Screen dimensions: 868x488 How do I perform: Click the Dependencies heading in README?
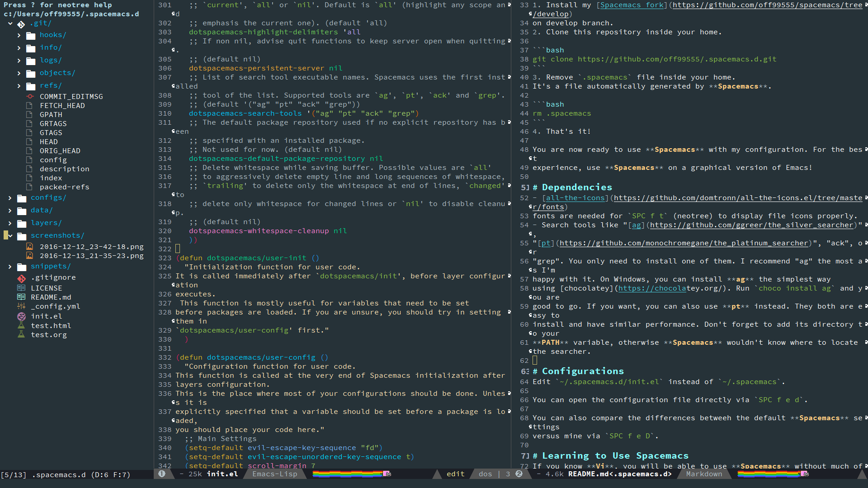(577, 187)
